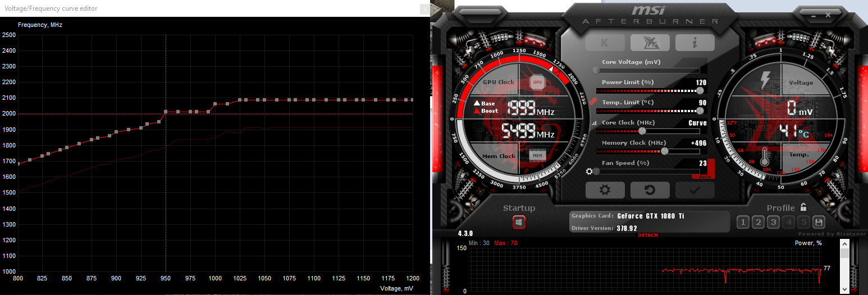
Task: Adjust the Core Voltage slider handle
Action: click(x=596, y=70)
